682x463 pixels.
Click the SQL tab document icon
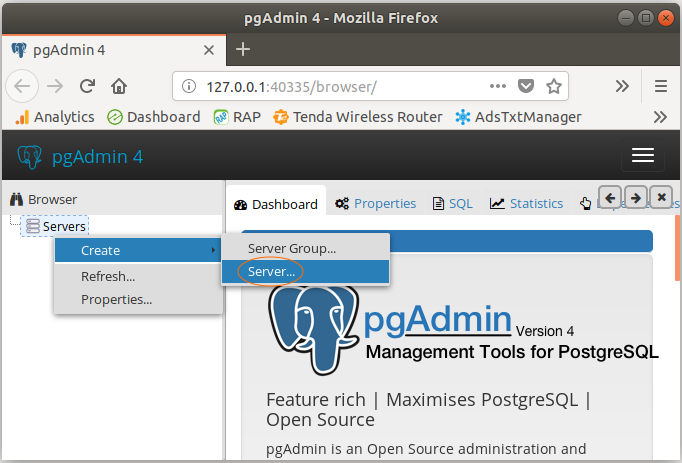tap(438, 203)
